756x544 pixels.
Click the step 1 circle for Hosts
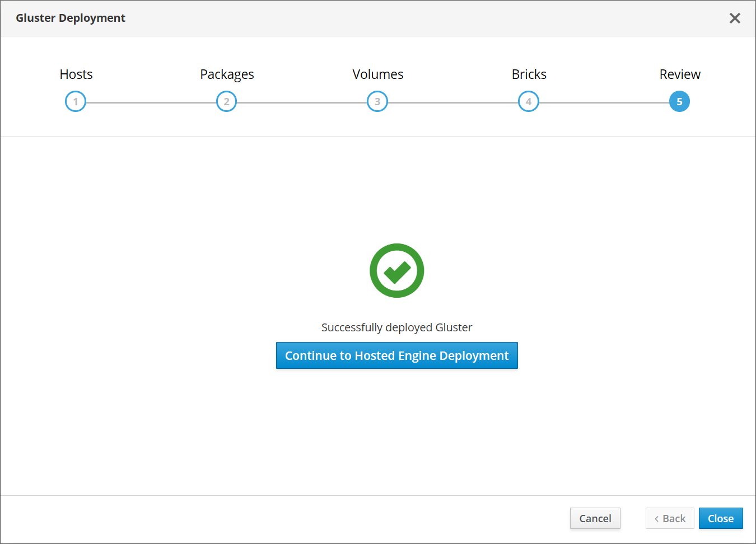pos(76,101)
